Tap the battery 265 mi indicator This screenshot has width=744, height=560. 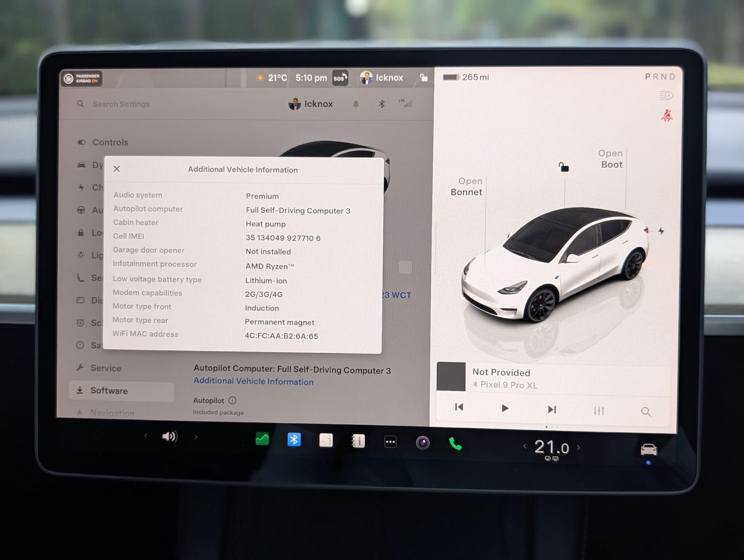click(466, 77)
